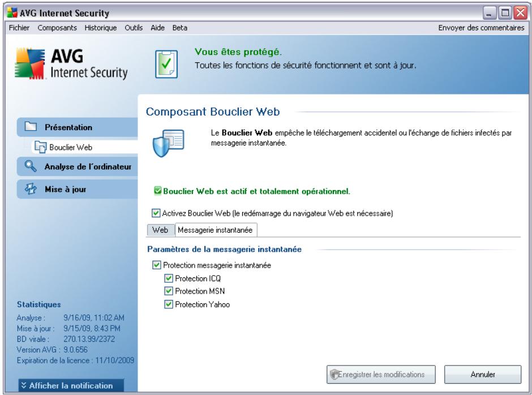Open Analyse de l'ordinateur section
Screen dimensions: 532x395
[78, 166]
